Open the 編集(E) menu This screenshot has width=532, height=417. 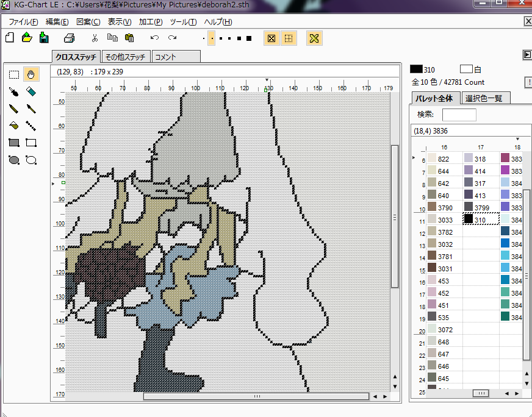tap(57, 22)
